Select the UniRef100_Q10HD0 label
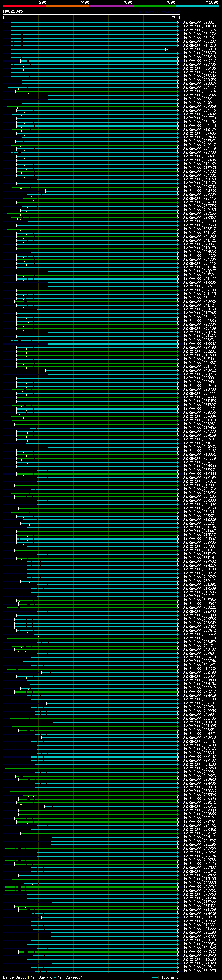 [x=199, y=428]
